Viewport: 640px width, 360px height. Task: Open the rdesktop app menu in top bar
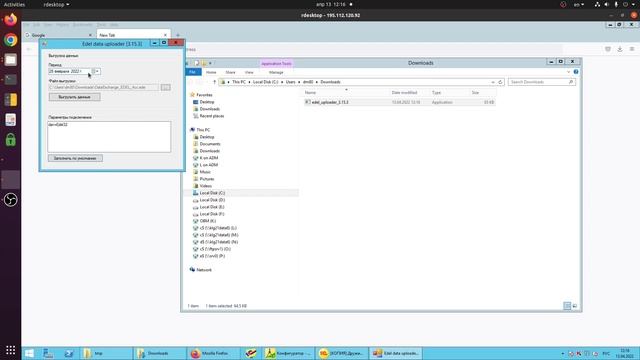(x=56, y=4)
